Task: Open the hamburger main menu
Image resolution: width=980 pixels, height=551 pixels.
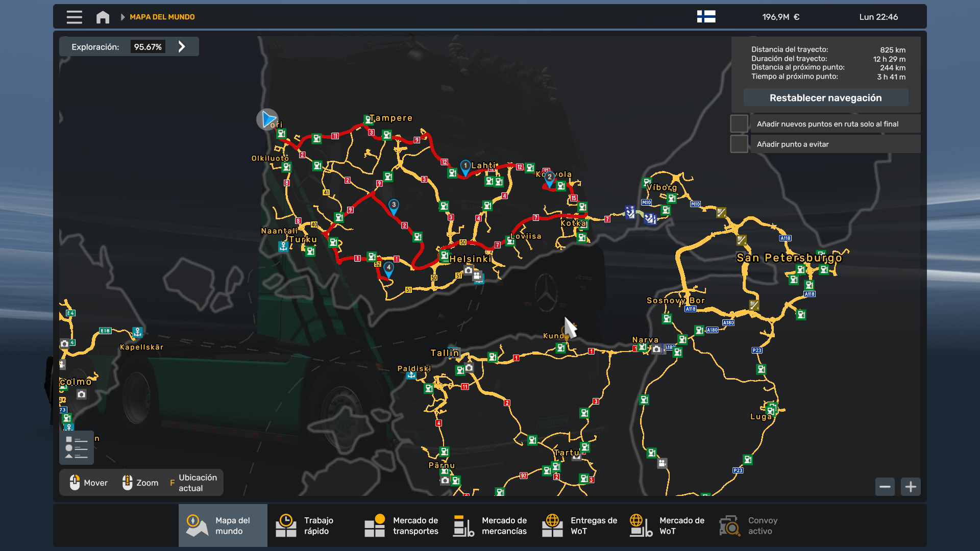Action: coord(74,17)
